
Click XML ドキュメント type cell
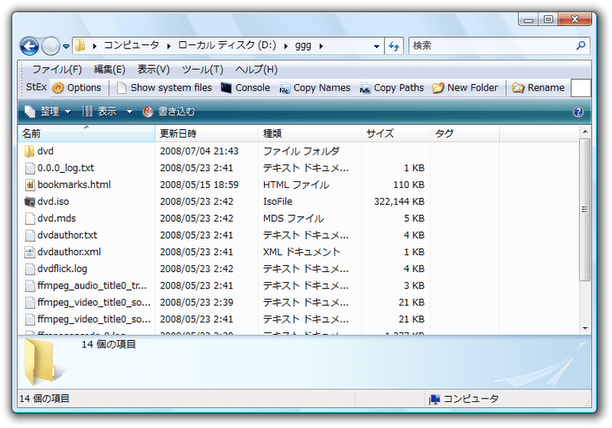(301, 252)
